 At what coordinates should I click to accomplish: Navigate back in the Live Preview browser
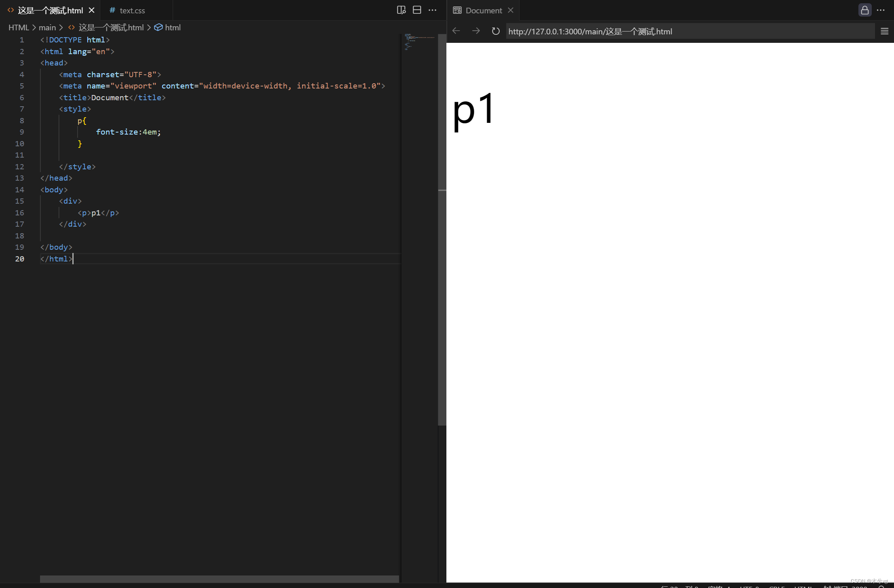[456, 31]
